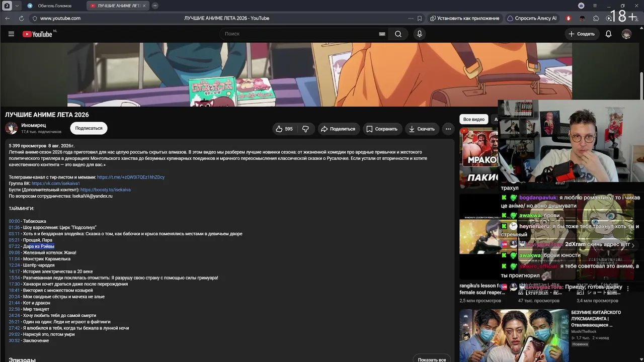
Task: Open a new browser tab
Action: 155,6
